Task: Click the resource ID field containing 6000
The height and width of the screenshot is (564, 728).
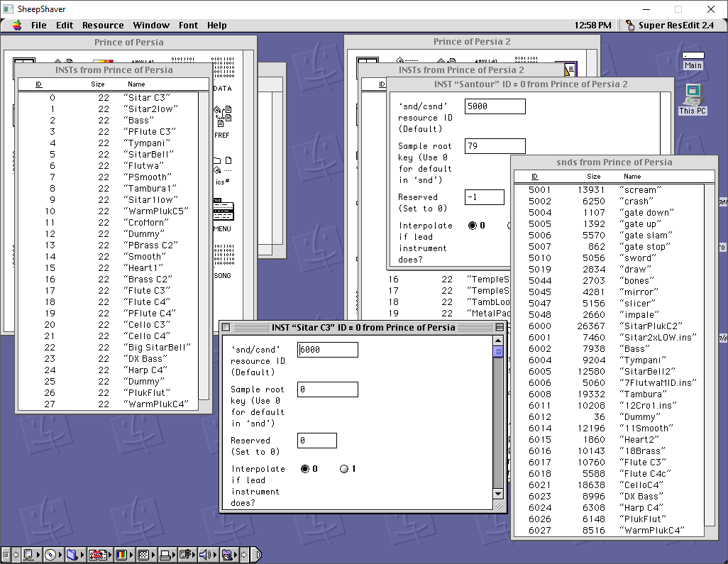Action: (328, 350)
